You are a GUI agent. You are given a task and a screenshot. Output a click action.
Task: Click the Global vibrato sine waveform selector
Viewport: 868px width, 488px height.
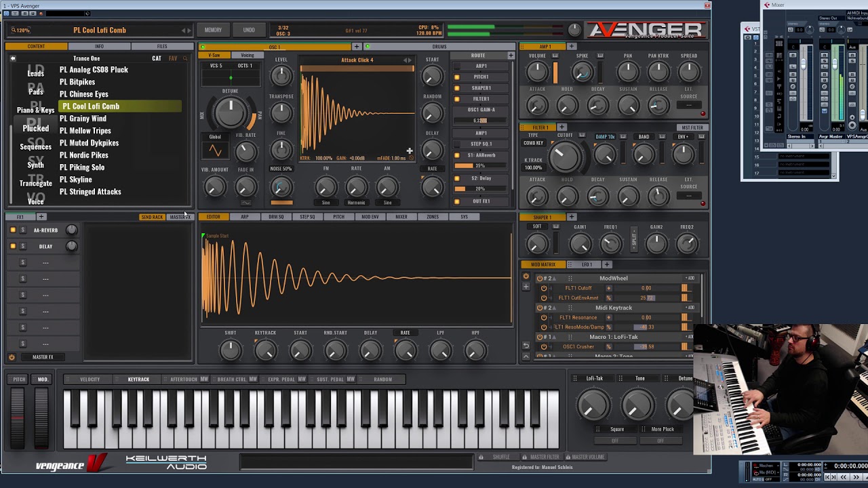pyautogui.click(x=215, y=150)
